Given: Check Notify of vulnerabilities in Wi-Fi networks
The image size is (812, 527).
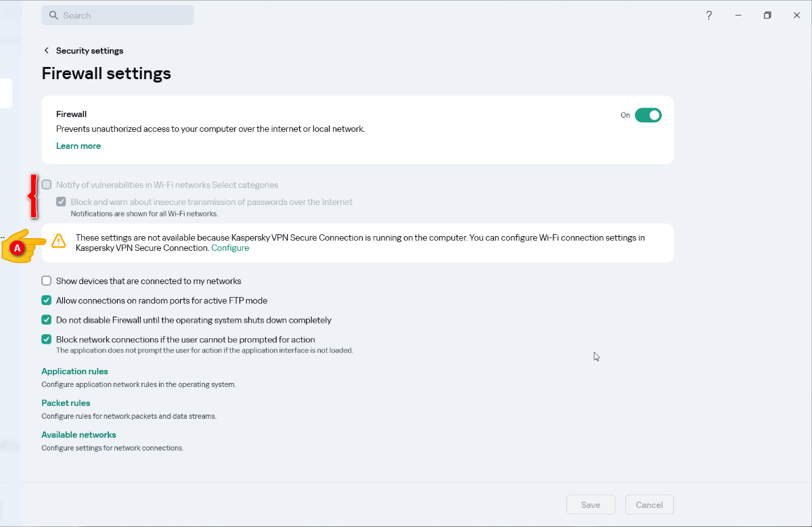Looking at the screenshot, I should coord(47,185).
